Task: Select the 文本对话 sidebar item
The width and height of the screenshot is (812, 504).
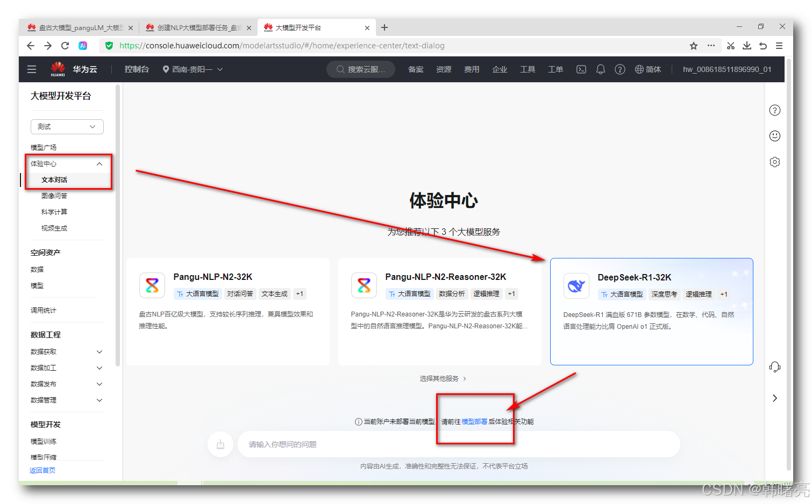Action: (x=54, y=180)
